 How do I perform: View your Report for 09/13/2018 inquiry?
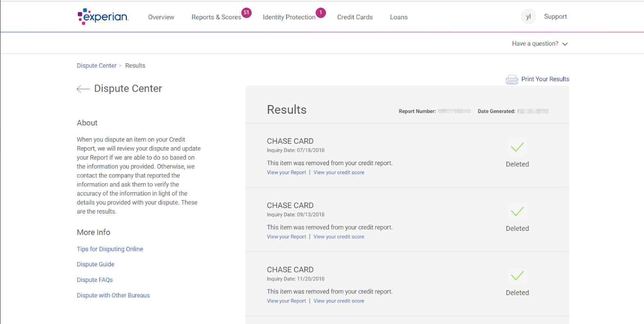(x=286, y=237)
